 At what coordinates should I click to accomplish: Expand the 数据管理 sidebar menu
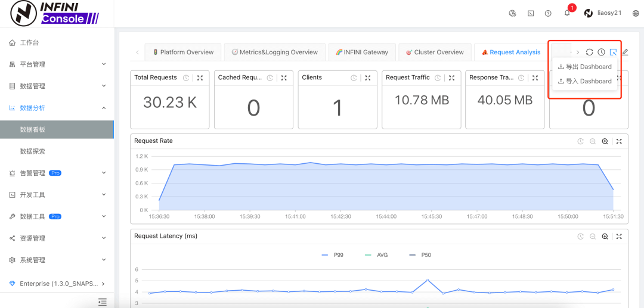pos(57,86)
